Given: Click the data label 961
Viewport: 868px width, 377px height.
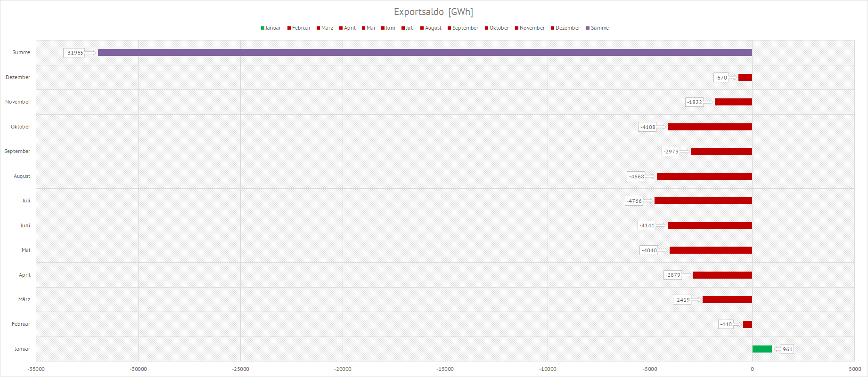Looking at the screenshot, I should pos(787,349).
